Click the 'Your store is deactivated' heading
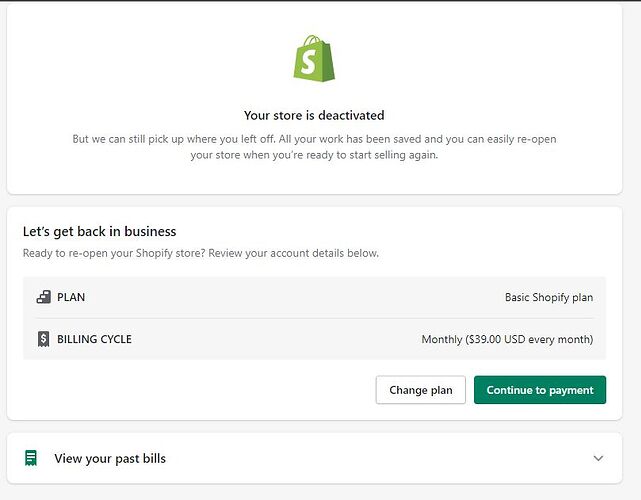Screen dimensions: 641x500 pos(314,116)
